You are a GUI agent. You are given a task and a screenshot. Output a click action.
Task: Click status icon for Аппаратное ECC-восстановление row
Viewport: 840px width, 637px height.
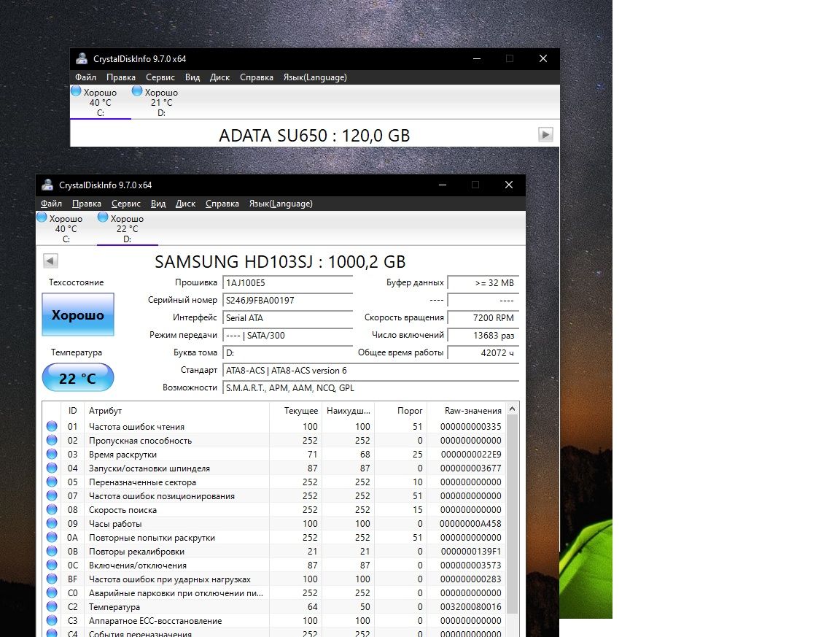(x=52, y=620)
